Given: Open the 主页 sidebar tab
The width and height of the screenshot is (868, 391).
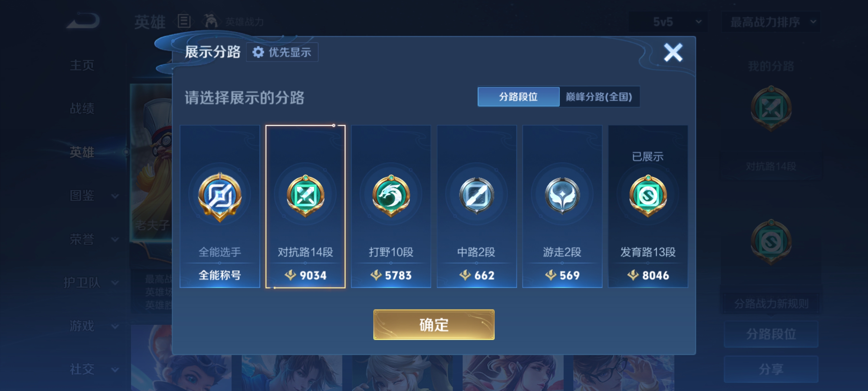Looking at the screenshot, I should [82, 65].
